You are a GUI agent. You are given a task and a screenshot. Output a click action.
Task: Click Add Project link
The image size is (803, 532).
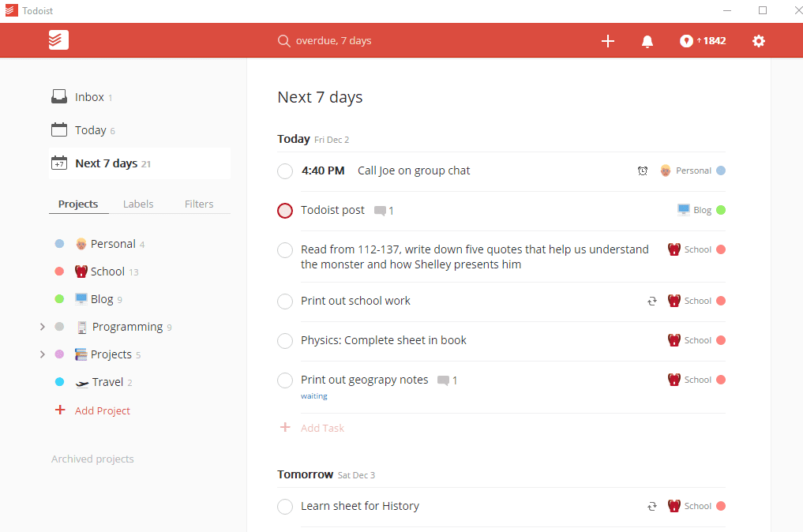103,410
